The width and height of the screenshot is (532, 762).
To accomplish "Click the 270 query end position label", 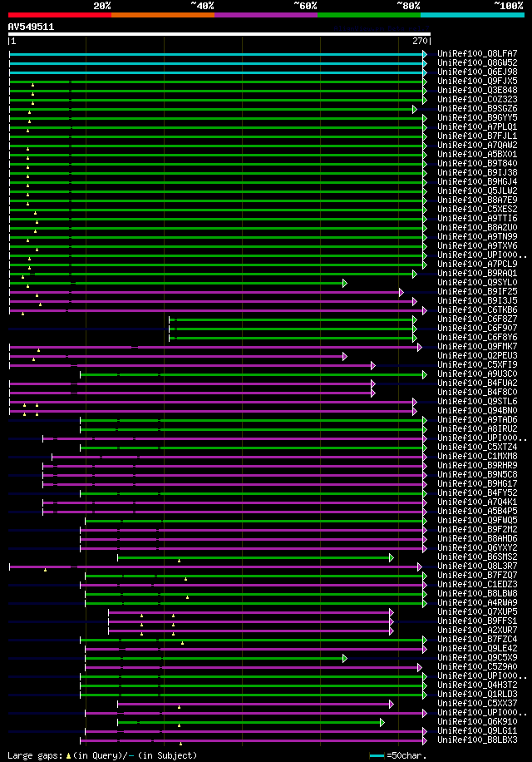I will (420, 42).
